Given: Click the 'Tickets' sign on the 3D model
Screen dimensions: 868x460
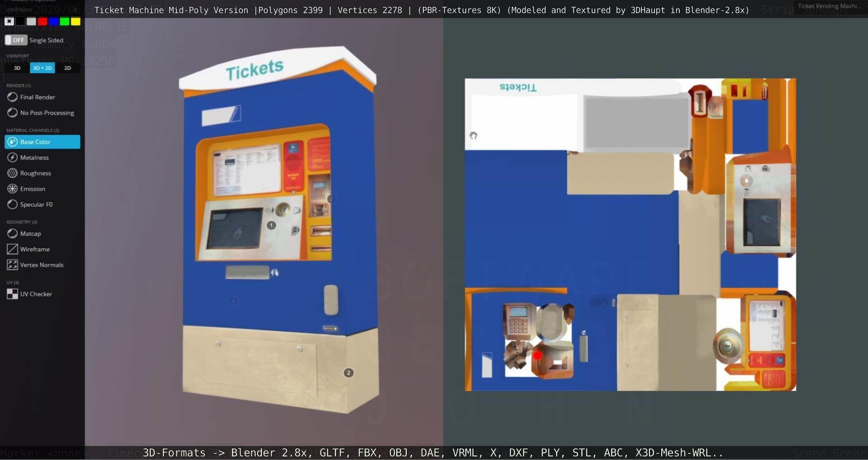Looking at the screenshot, I should pos(255,70).
